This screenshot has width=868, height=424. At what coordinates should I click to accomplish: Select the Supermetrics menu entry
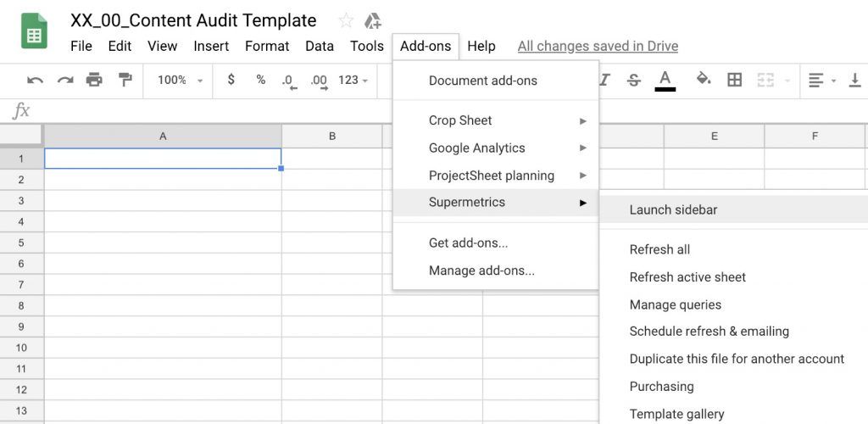(x=495, y=203)
